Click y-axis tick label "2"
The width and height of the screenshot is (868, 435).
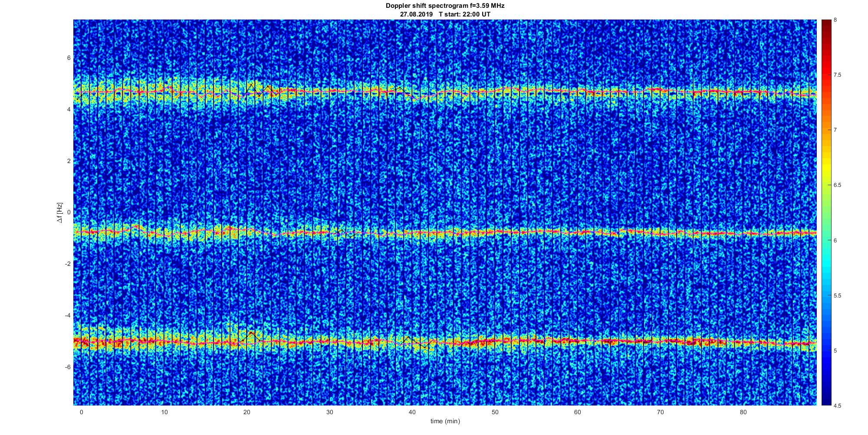coord(69,161)
